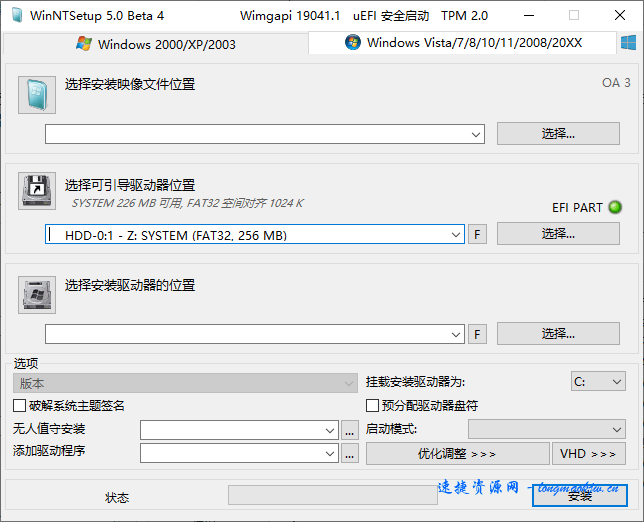This screenshot has width=644, height=522.
Task: Click 选择... button for installation drive
Action: (x=558, y=333)
